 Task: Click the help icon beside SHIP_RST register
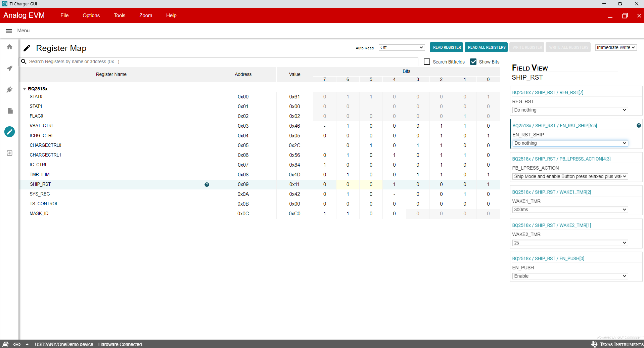(207, 184)
